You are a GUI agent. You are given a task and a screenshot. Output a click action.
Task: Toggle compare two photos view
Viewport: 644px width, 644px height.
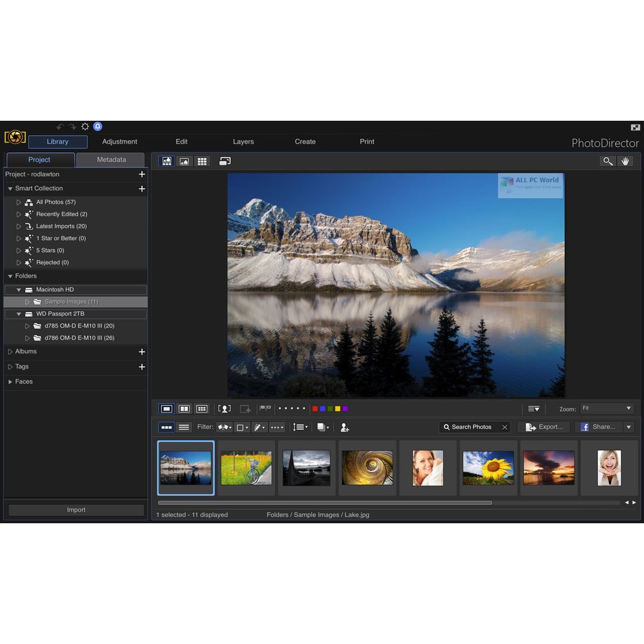pos(184,409)
